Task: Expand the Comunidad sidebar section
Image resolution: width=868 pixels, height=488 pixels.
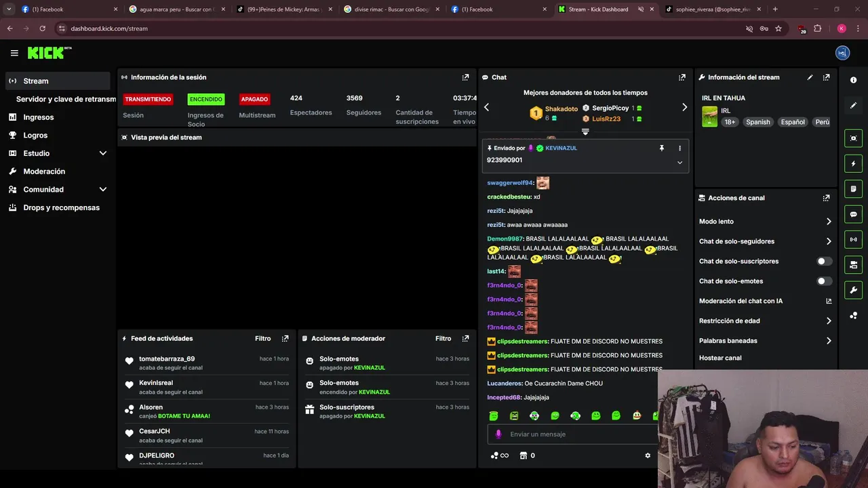Action: pyautogui.click(x=103, y=190)
